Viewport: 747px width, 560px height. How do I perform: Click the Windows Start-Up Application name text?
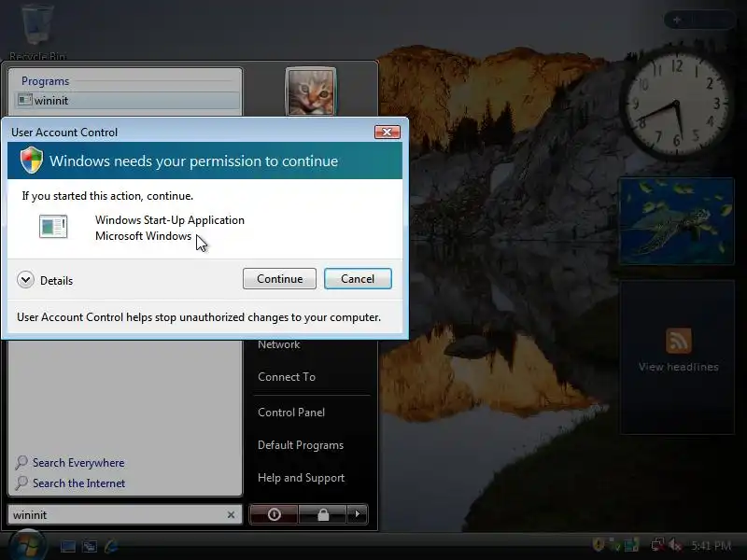(x=170, y=220)
